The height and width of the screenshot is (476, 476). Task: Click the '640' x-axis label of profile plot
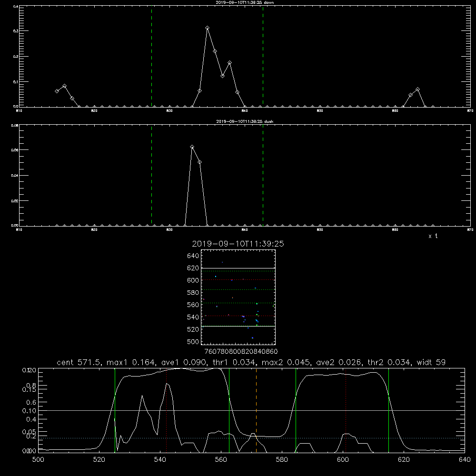[x=465, y=460]
